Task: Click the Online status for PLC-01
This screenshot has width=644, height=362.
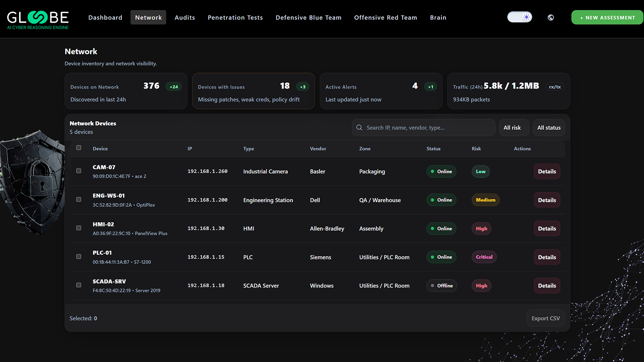Action: pos(441,257)
